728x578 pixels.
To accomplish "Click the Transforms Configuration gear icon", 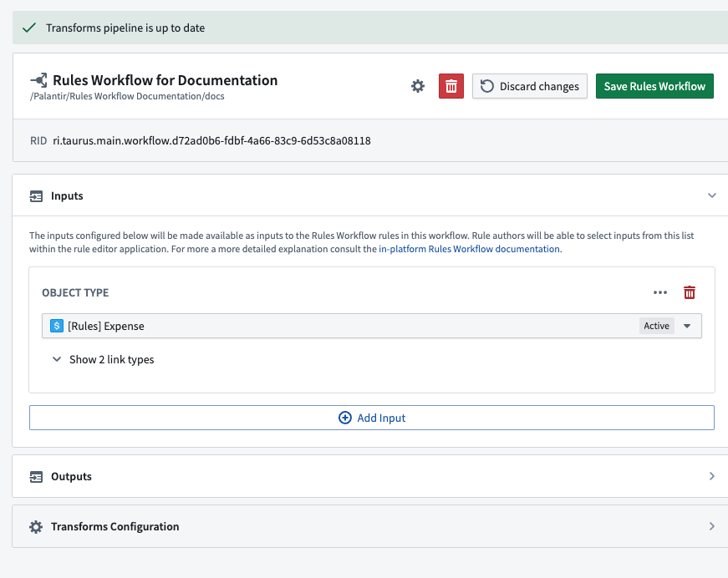I will point(36,526).
